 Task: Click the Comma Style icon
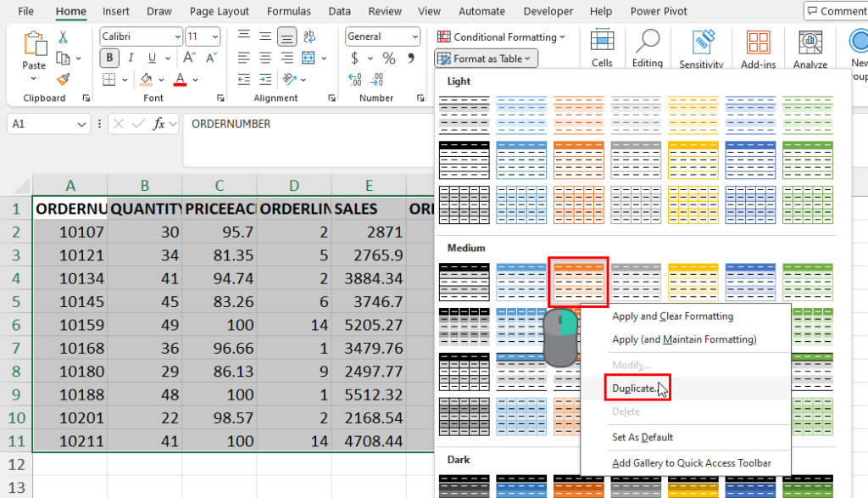411,59
